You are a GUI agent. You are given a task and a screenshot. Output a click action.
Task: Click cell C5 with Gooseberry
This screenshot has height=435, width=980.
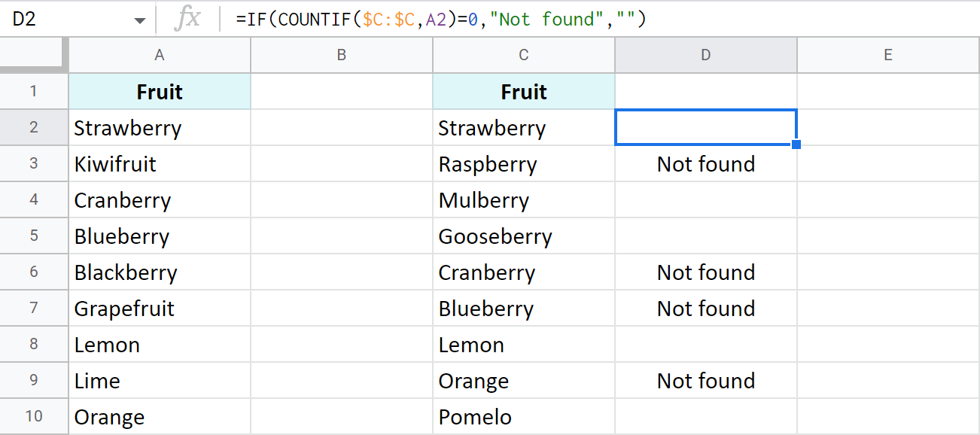coord(524,236)
